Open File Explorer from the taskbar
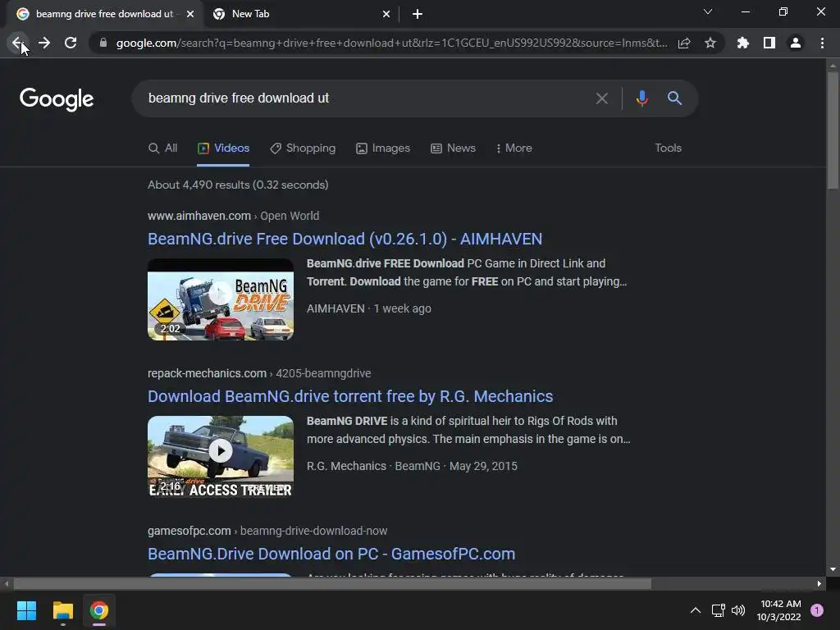This screenshot has height=630, width=840. [62, 610]
